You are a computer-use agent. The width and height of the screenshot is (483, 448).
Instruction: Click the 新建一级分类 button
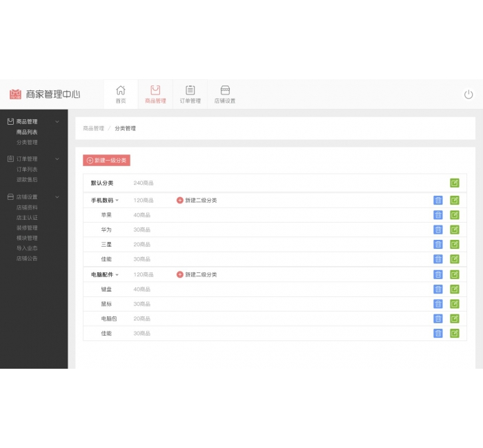pyautogui.click(x=106, y=161)
